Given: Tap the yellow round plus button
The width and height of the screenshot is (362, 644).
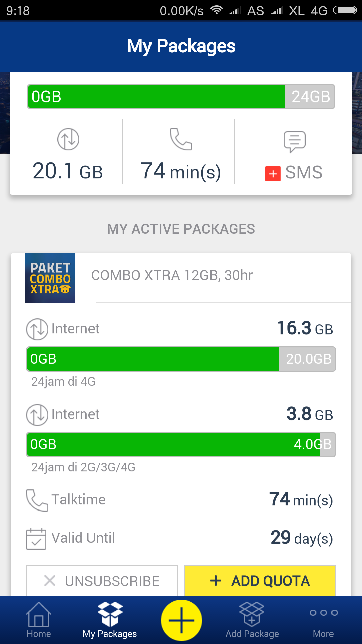Looking at the screenshot, I should coord(181,620).
